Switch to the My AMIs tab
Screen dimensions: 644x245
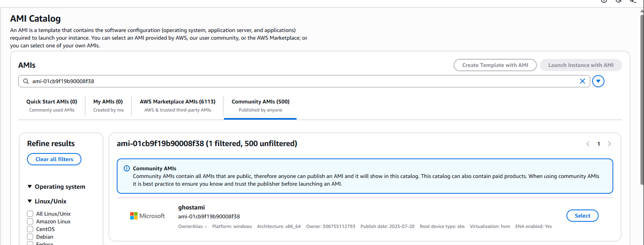(108, 105)
